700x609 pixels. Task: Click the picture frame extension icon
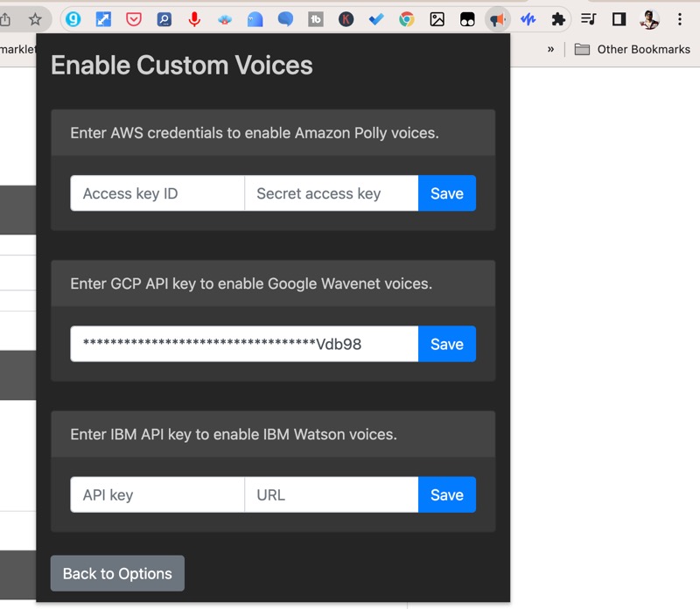tap(437, 19)
